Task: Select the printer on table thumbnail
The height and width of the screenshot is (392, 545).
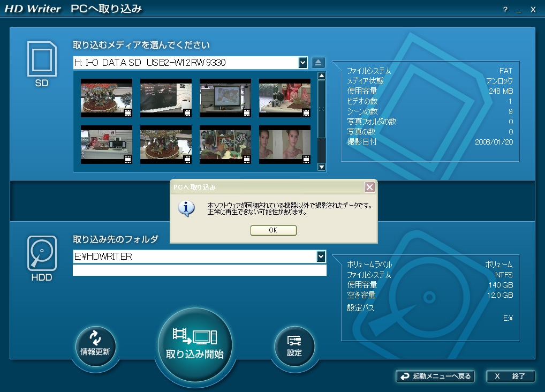Action: (107, 145)
